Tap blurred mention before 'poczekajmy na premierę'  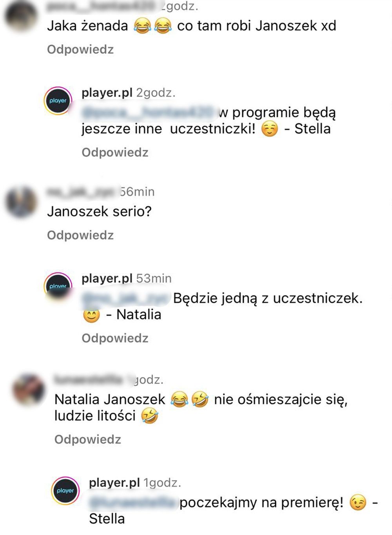tap(133, 502)
